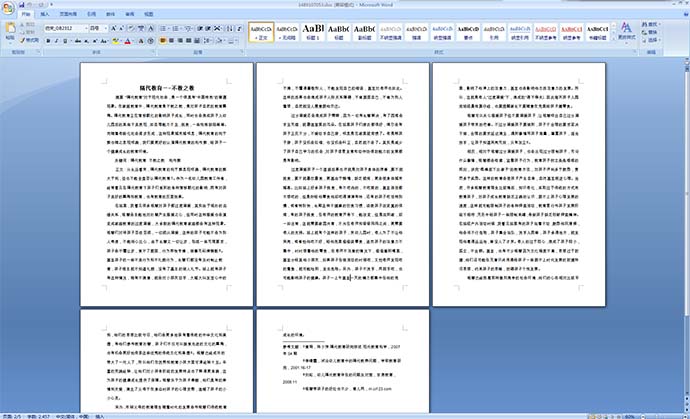Align text to the right
690x419 pixels.
[x=180, y=41]
